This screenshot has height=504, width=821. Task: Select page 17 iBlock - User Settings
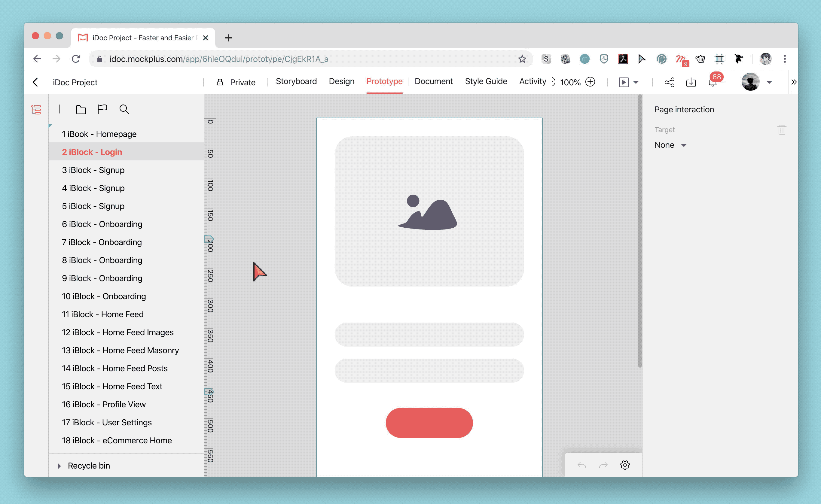point(126,422)
